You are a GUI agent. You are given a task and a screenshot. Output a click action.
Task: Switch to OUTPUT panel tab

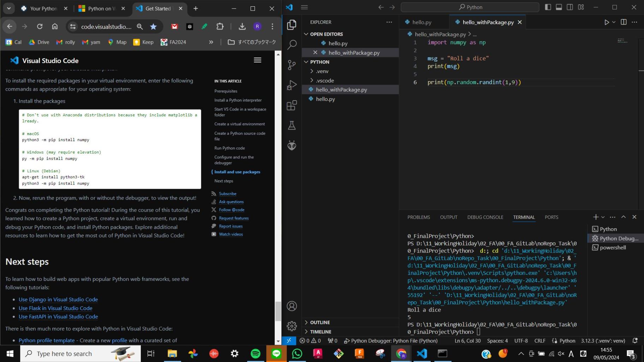click(x=449, y=217)
